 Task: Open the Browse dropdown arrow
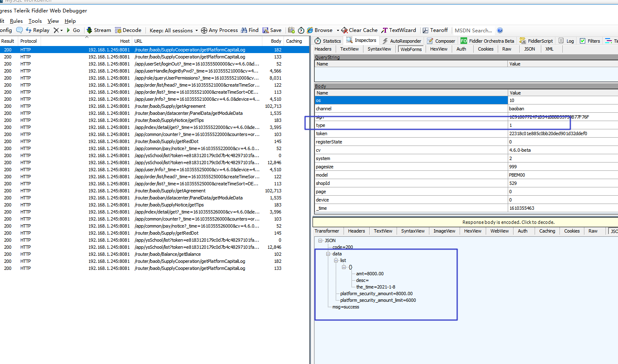(x=338, y=30)
